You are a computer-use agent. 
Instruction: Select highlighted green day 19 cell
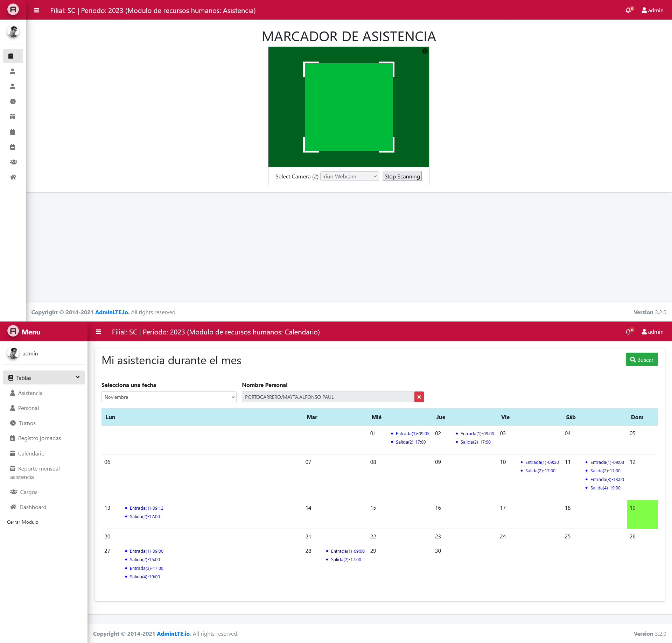(642, 514)
